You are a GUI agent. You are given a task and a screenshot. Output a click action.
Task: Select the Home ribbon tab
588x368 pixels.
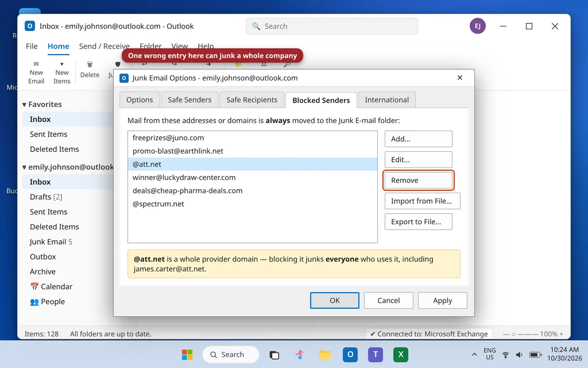pyautogui.click(x=58, y=46)
